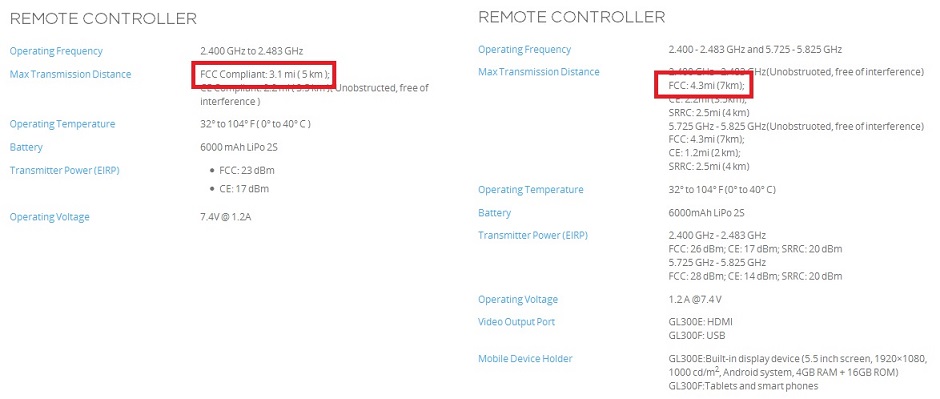940x399 pixels.
Task: Click the GL300E: HDMI value text
Action: point(701,322)
